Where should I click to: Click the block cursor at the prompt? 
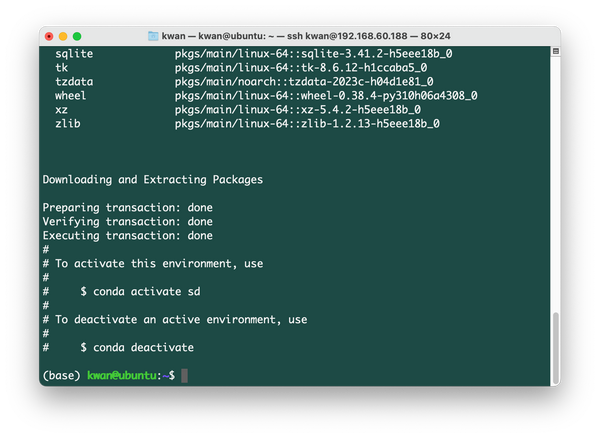pyautogui.click(x=184, y=375)
